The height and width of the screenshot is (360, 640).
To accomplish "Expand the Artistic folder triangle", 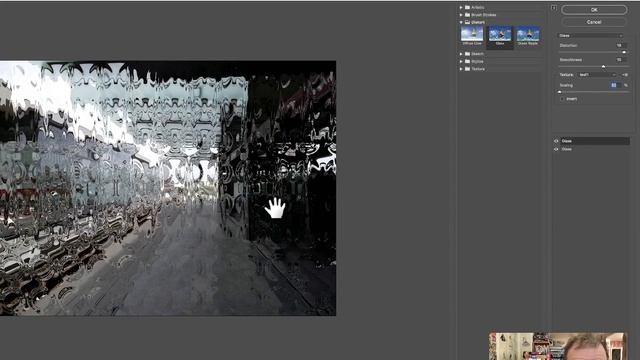I will (x=461, y=7).
